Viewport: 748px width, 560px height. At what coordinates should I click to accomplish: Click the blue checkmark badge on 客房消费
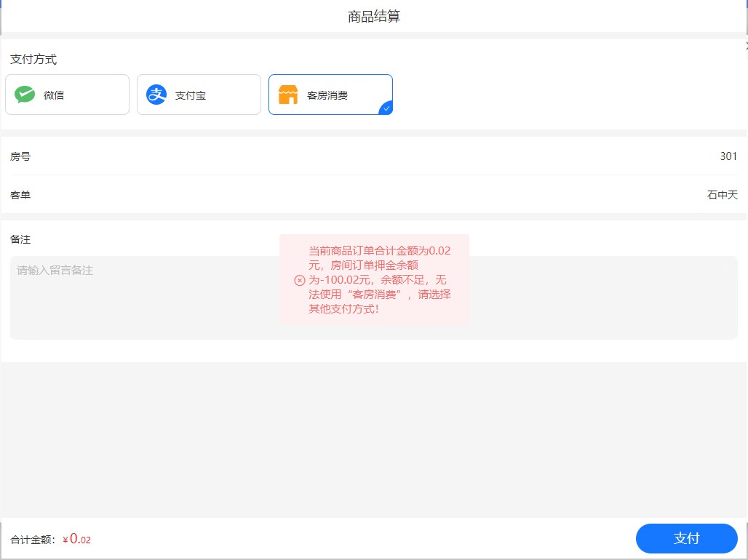tap(386, 109)
